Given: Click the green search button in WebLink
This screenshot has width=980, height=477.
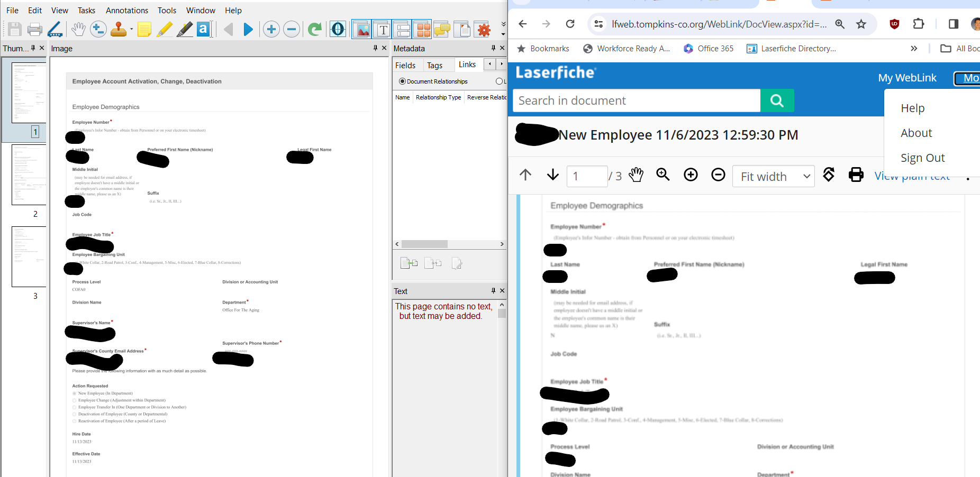Looking at the screenshot, I should (777, 100).
